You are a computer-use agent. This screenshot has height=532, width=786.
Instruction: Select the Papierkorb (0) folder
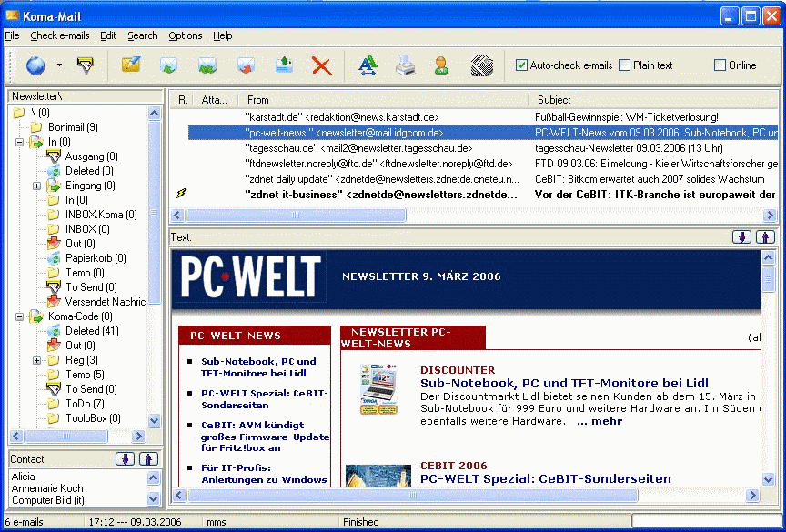(96, 258)
